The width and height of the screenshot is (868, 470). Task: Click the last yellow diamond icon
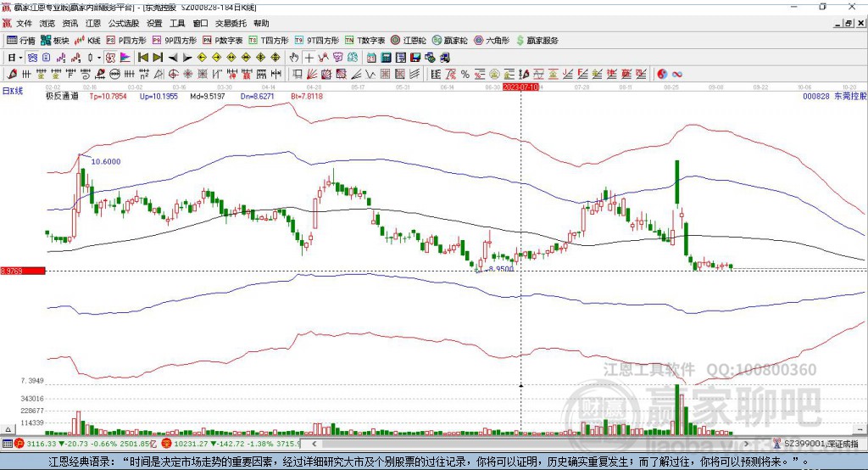(x=275, y=58)
